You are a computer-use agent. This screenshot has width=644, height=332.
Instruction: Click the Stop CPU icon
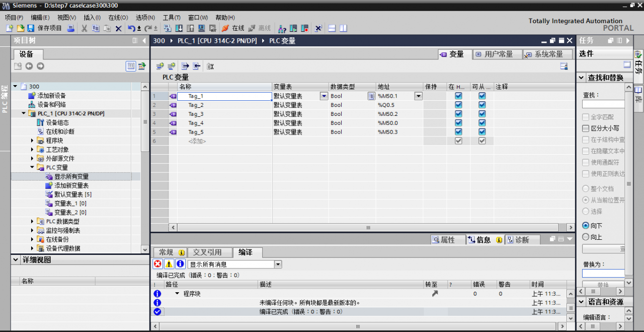(304, 28)
